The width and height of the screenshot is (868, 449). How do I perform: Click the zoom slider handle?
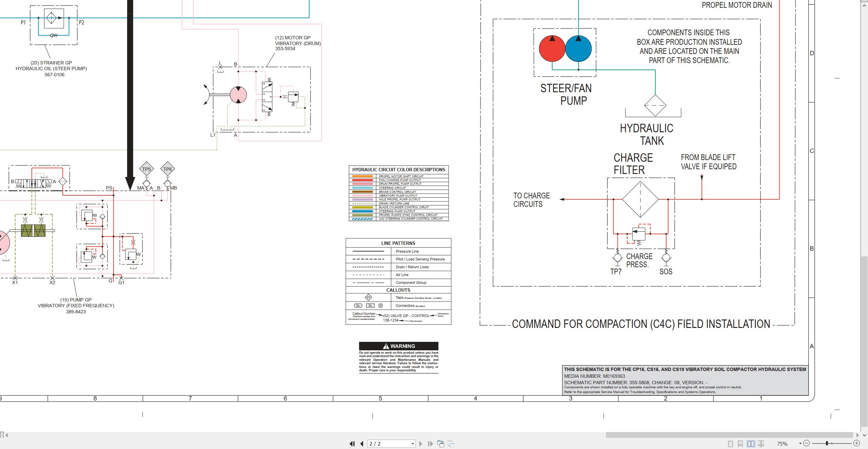pos(827,443)
